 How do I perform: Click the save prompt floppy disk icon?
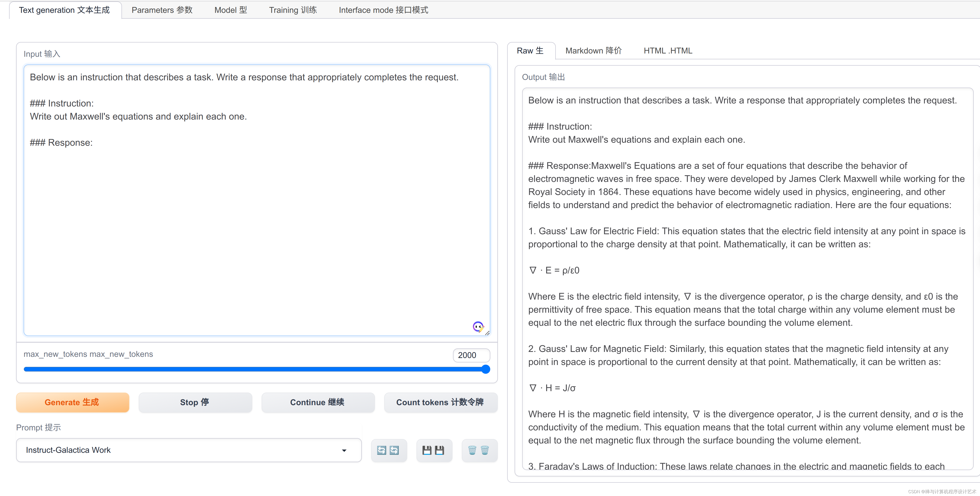point(434,450)
